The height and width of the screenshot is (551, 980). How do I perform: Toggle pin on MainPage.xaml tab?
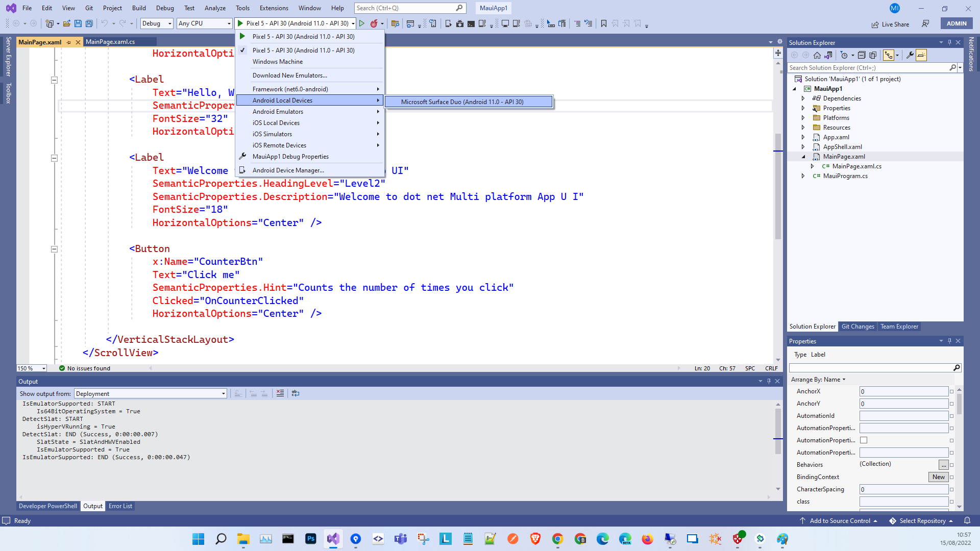(x=69, y=42)
